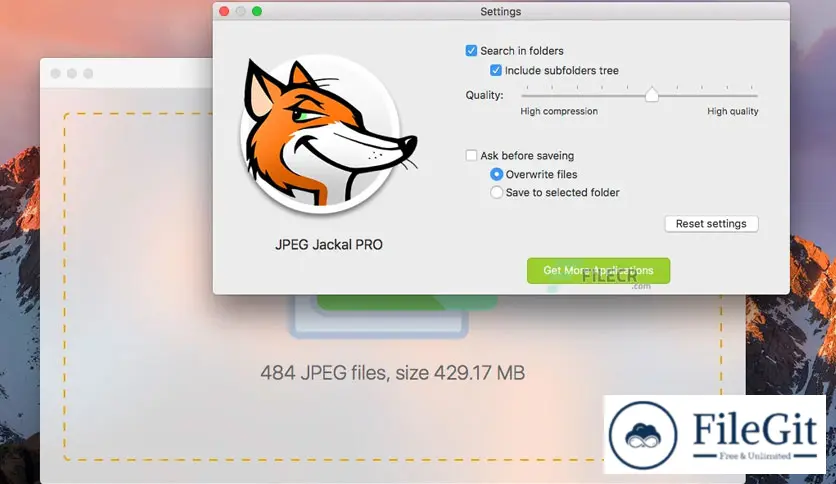Enable the Search in folders checkbox
This screenshot has width=836, height=484.
tap(471, 51)
